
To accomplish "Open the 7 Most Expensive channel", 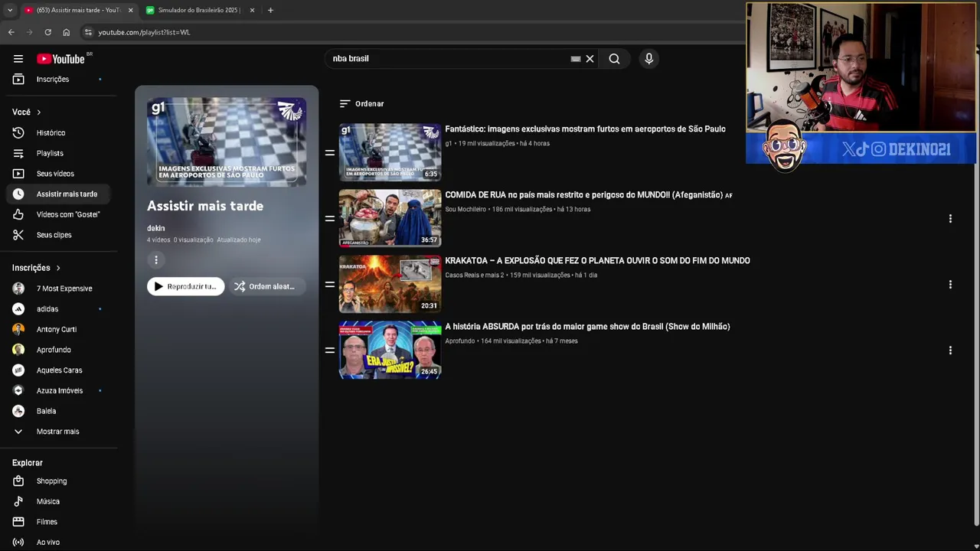I will click(x=59, y=289).
